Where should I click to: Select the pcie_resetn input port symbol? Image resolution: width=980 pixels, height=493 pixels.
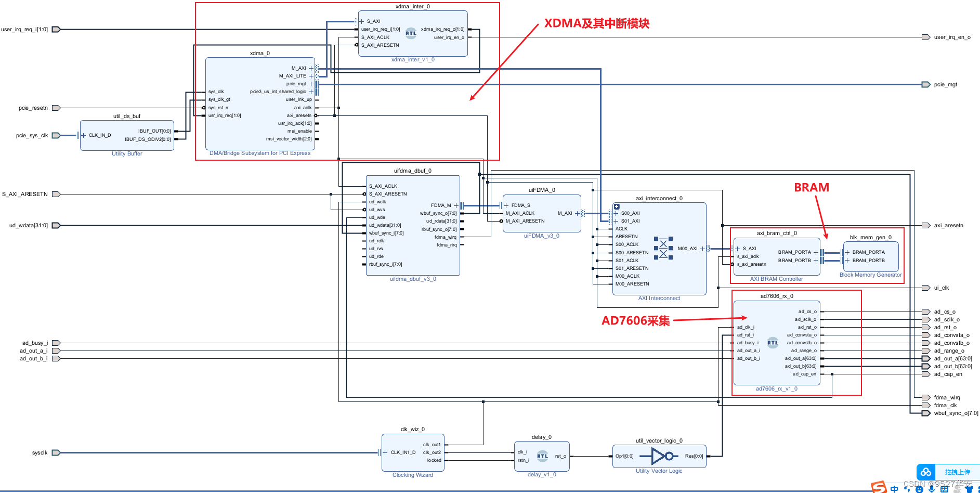56,108
